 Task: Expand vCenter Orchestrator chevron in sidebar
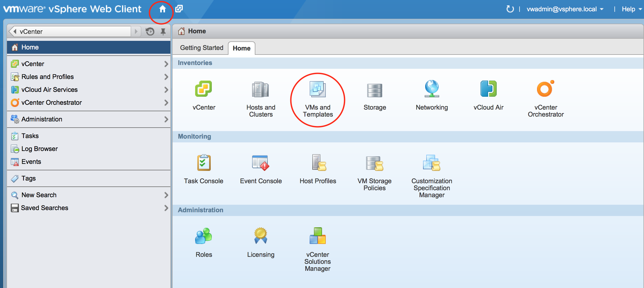[x=166, y=103]
